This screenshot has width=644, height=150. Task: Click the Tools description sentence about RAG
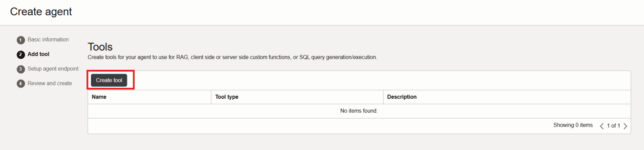(x=232, y=57)
